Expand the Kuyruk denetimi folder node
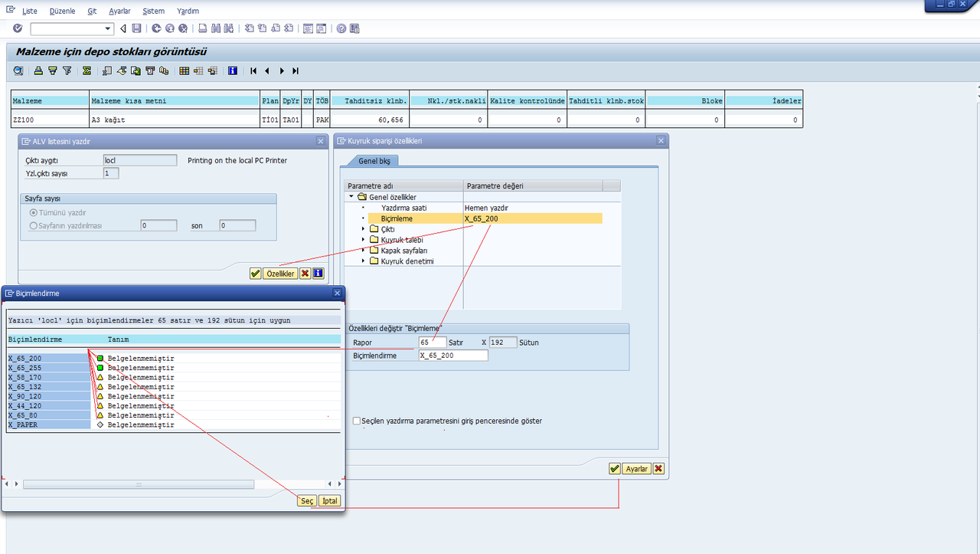Screen dimensions: 980x554 pos(364,261)
